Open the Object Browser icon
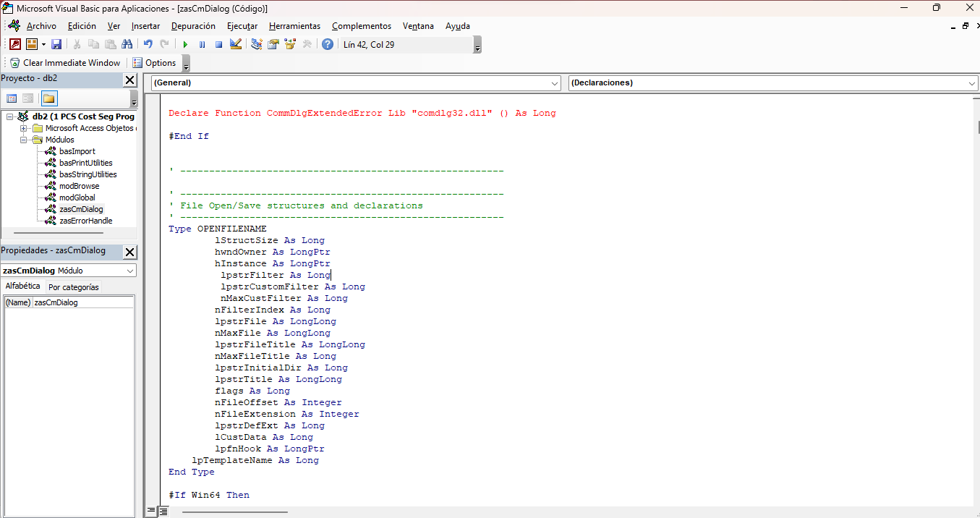This screenshot has width=980, height=518. click(290, 44)
